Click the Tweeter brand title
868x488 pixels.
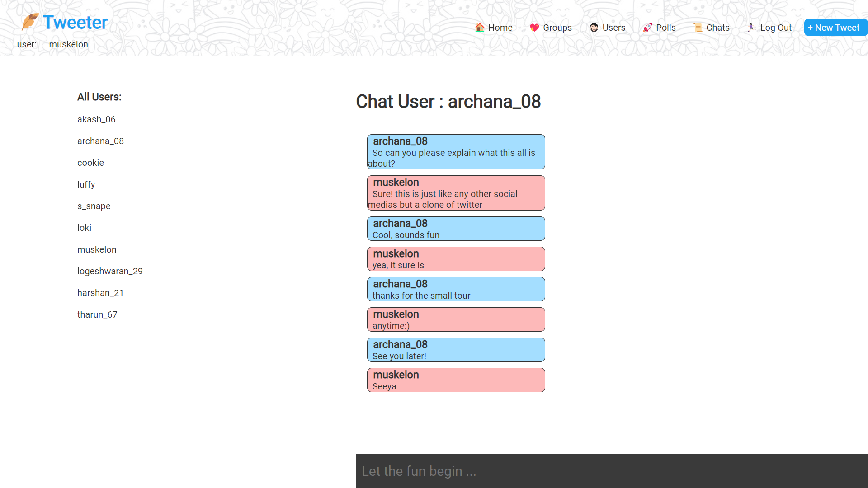click(75, 23)
